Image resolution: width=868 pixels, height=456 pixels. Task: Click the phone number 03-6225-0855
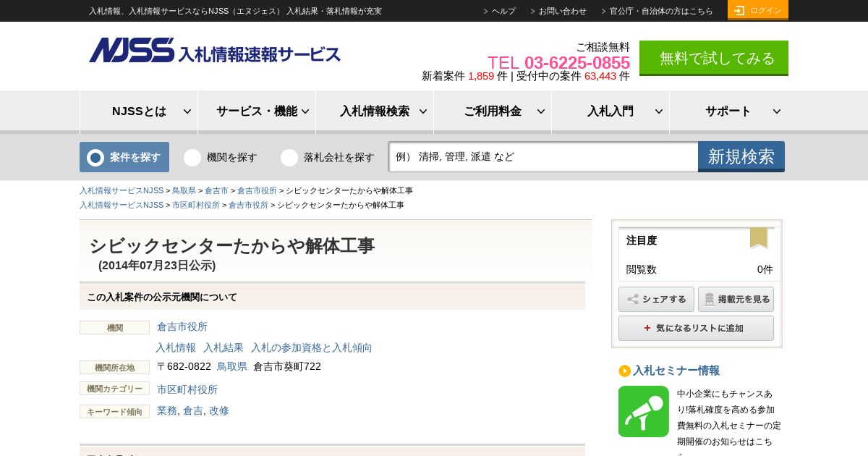click(577, 62)
